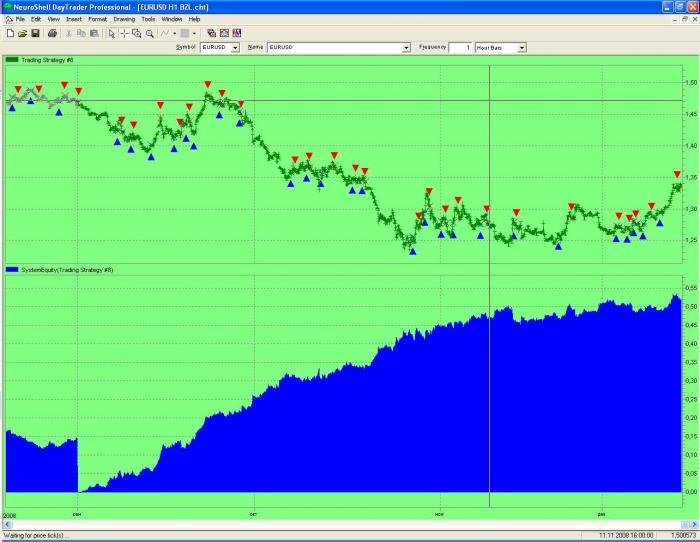The width and height of the screenshot is (700, 542).
Task: Click the zoom-in box tool icon
Action: click(136, 33)
